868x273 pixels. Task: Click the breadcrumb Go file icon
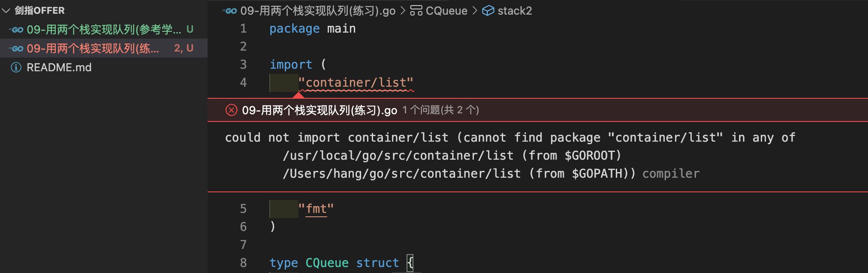click(x=230, y=11)
